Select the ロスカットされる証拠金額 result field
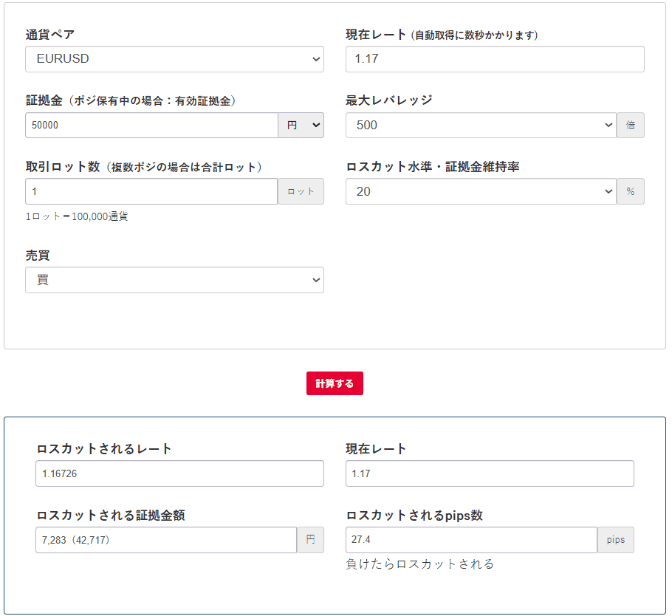 (x=166, y=540)
